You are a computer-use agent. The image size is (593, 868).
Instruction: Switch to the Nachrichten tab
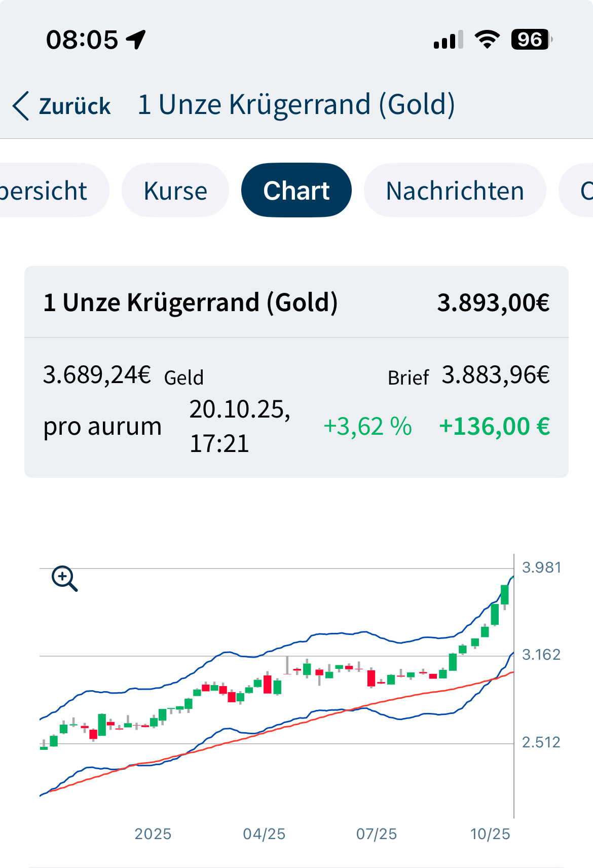[455, 191]
